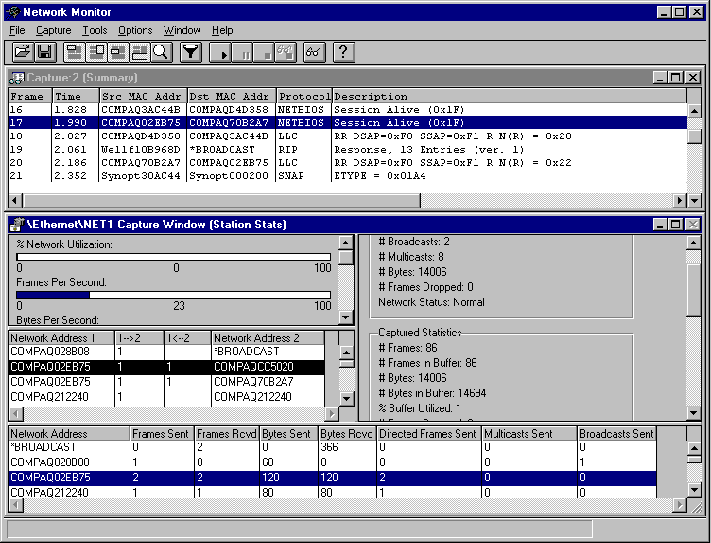Open the Capture menu
This screenshot has height=543, width=711.
53,30
